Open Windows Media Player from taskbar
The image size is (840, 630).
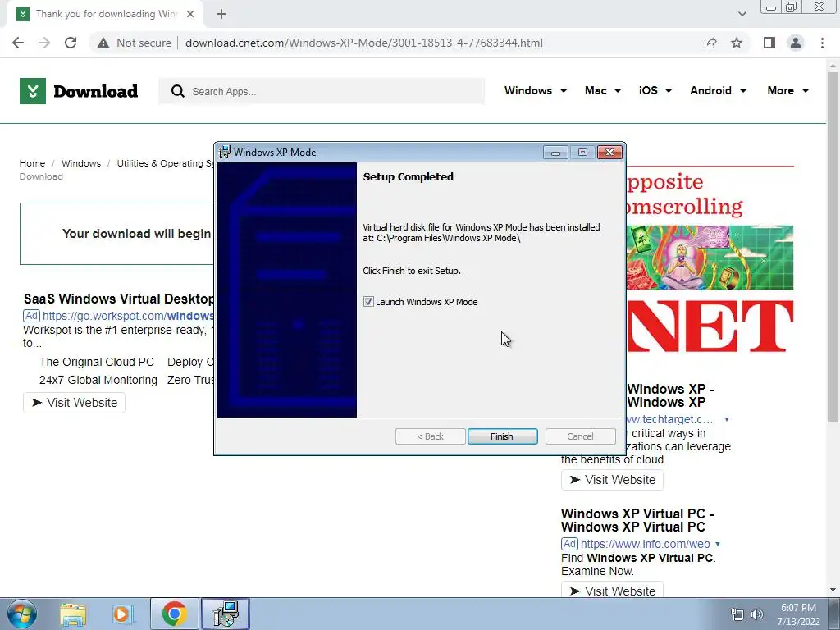123,614
